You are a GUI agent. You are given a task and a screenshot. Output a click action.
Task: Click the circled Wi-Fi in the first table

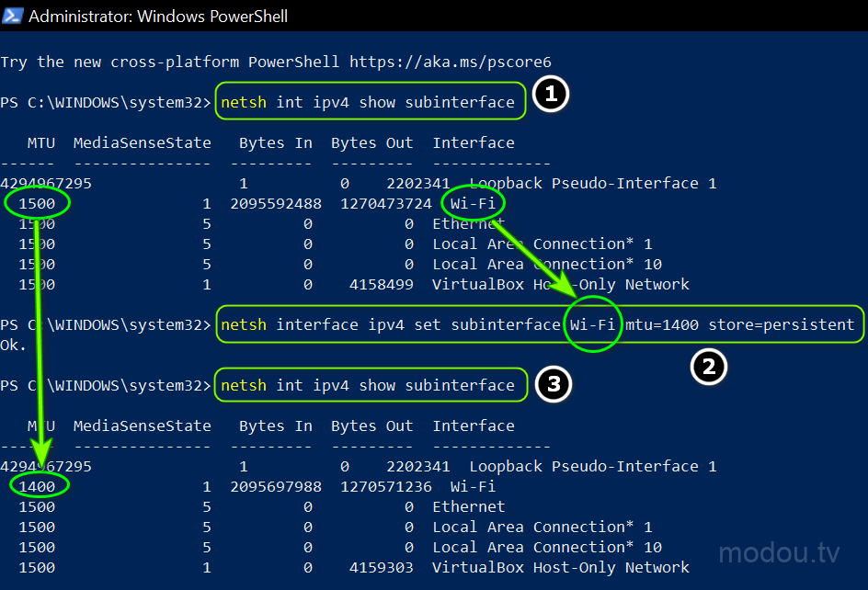point(474,203)
